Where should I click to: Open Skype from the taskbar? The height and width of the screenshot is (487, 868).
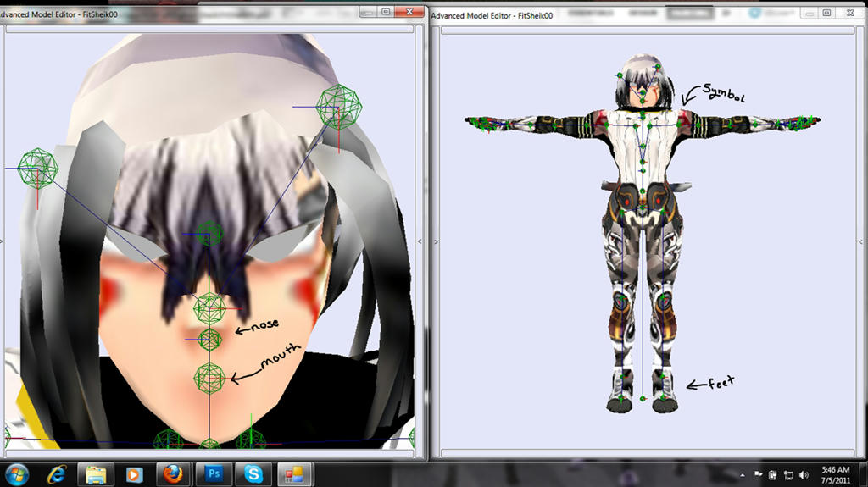pyautogui.click(x=253, y=473)
